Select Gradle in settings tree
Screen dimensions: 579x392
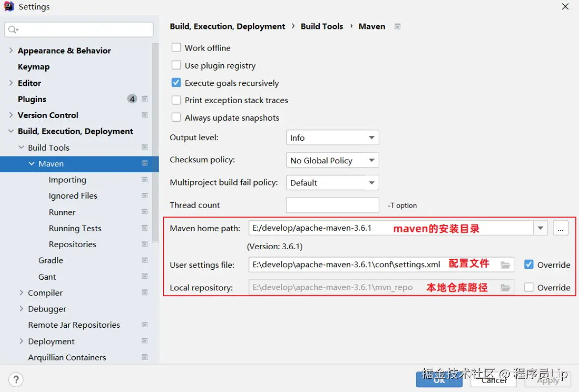51,261
